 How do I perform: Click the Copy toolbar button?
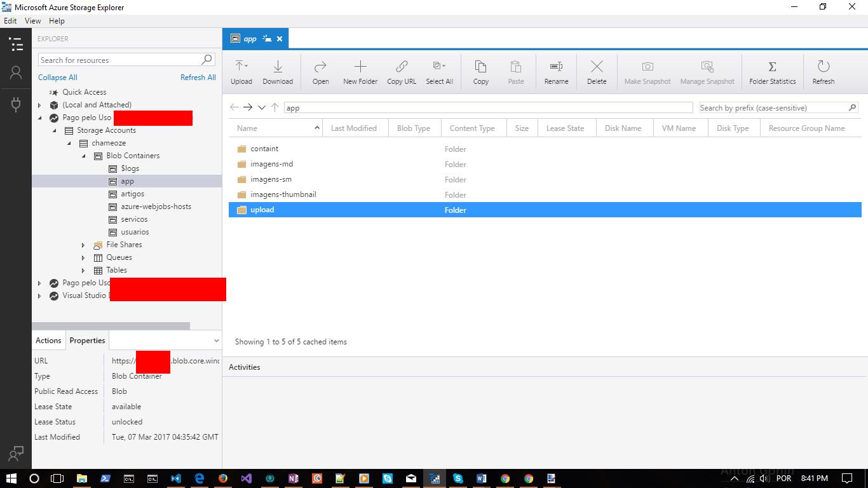point(481,72)
